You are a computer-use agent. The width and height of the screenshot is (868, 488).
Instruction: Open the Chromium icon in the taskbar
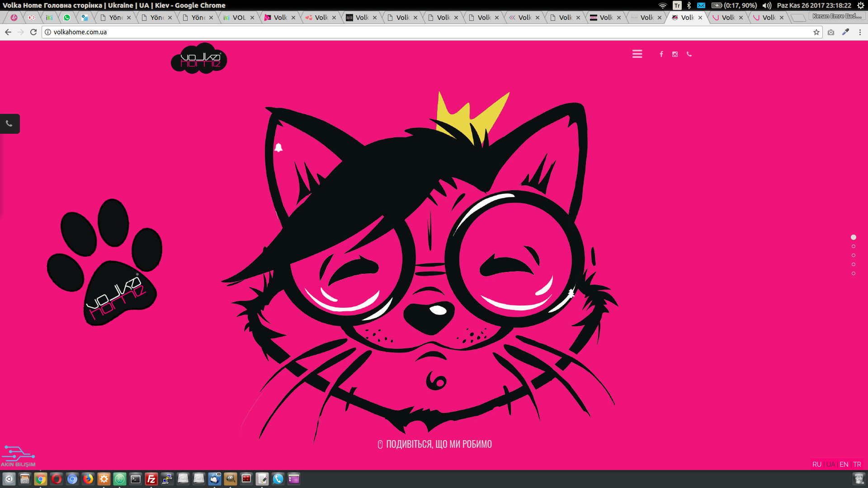tap(72, 479)
